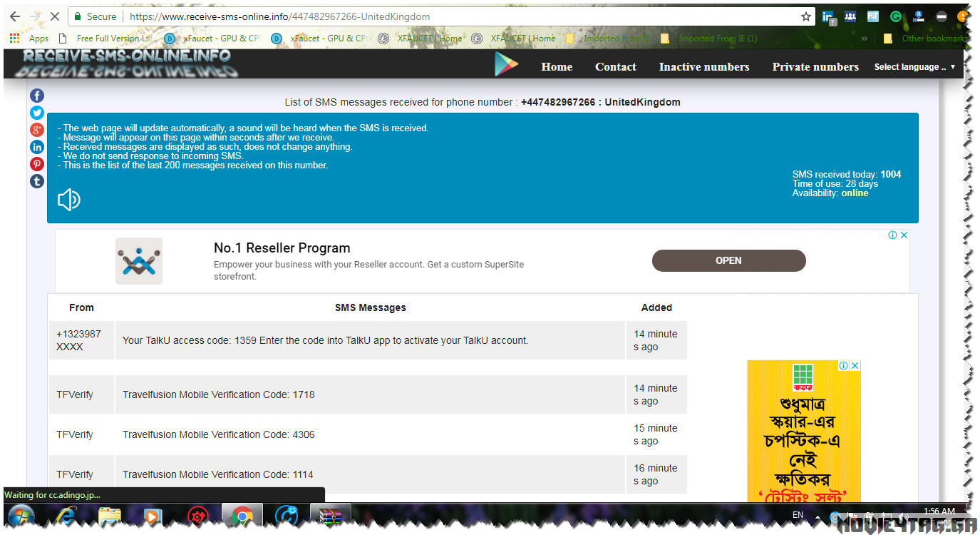Open the Contact page
The height and width of the screenshot is (535, 980).
tap(616, 67)
